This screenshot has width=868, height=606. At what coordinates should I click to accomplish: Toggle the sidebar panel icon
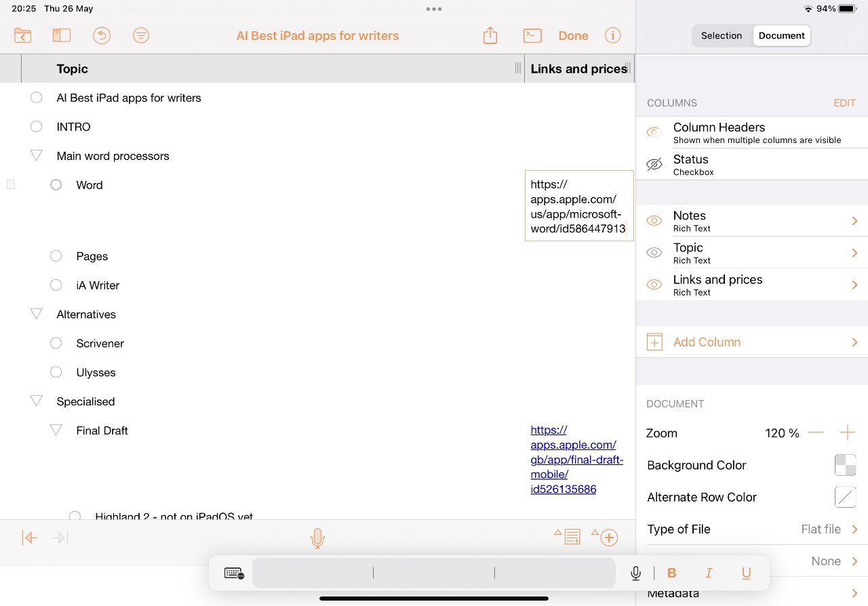61,36
